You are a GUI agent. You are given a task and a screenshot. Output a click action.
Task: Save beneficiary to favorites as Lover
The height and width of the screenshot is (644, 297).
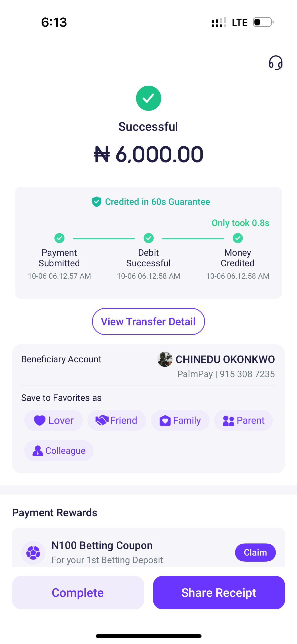point(53,421)
